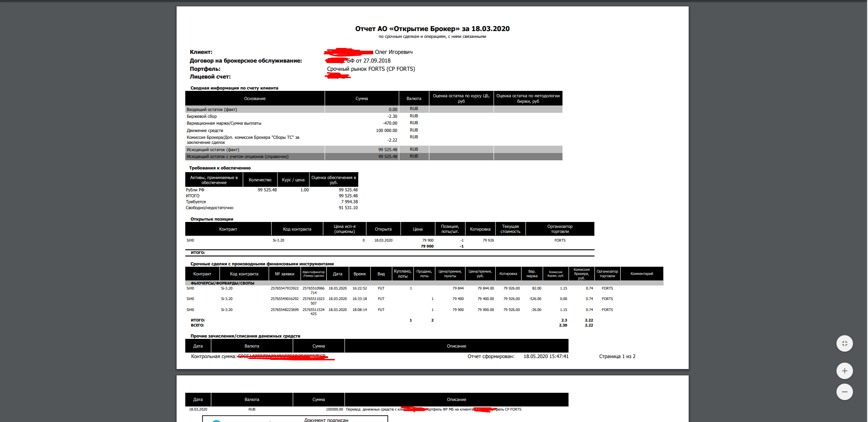Click header 'Оценка остатка по курсу ЦБ, руб'
The height and width of the screenshot is (422, 868).
[x=461, y=99]
